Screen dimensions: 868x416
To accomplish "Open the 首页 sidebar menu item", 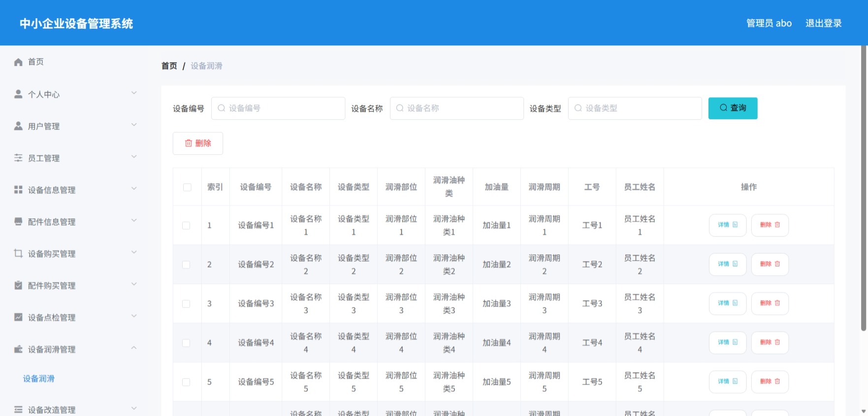I will coord(74,62).
